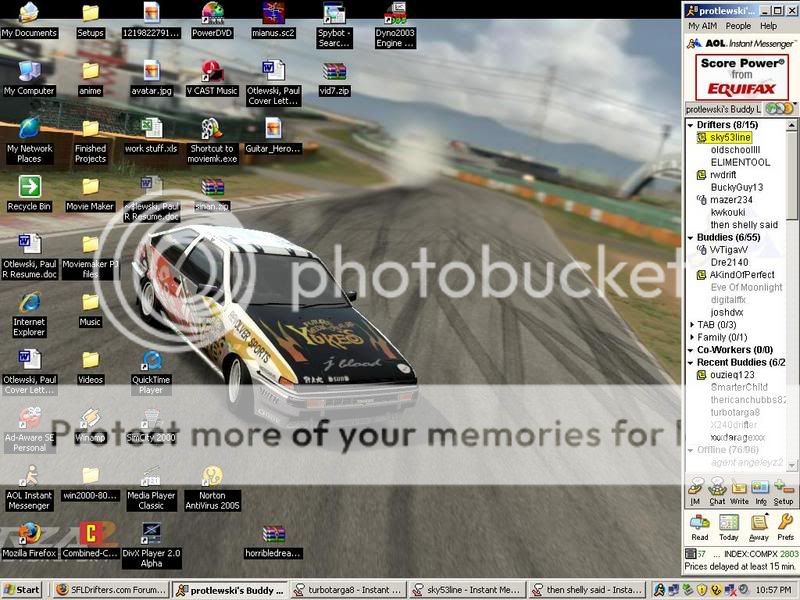Expand the Family buddy group

tap(691, 338)
